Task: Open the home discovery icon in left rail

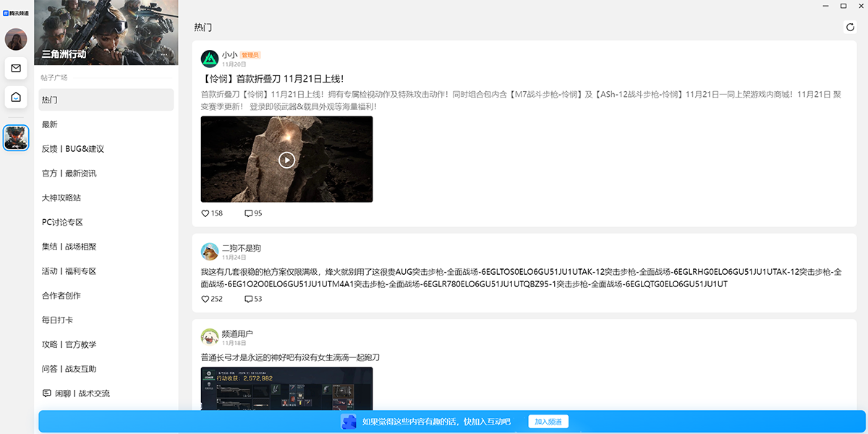Action: click(15, 98)
